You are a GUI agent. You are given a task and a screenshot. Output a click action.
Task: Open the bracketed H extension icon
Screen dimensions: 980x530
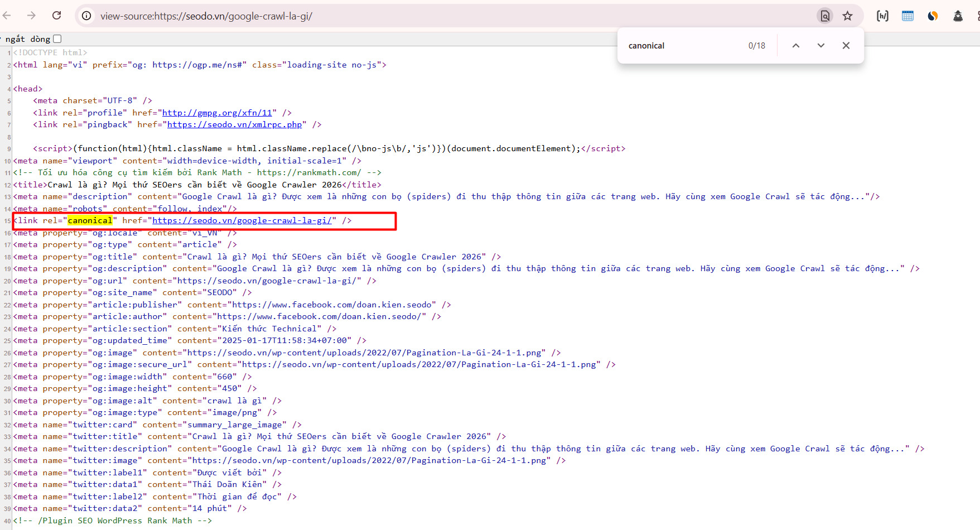(882, 16)
